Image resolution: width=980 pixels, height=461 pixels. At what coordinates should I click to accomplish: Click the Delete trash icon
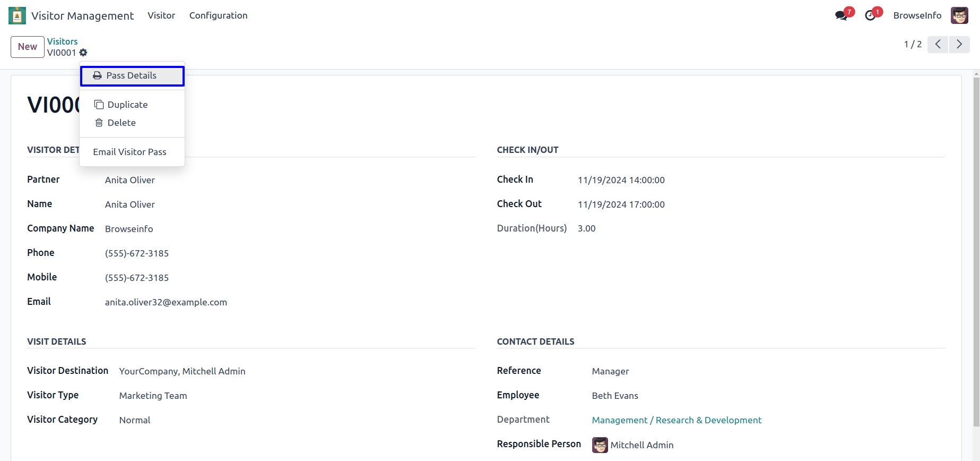click(x=99, y=123)
